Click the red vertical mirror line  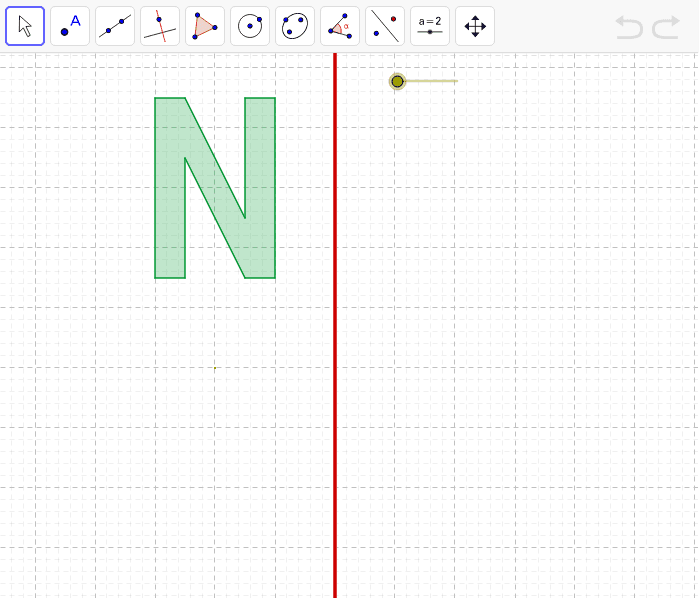[x=335, y=325]
